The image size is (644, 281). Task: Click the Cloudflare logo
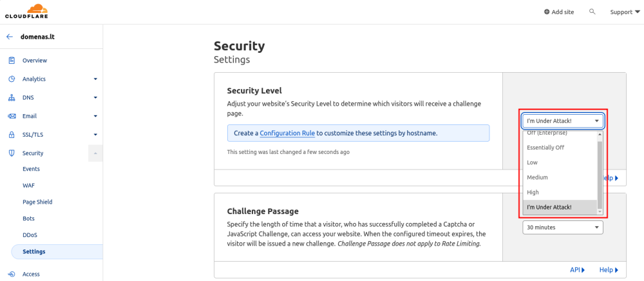[x=26, y=11]
